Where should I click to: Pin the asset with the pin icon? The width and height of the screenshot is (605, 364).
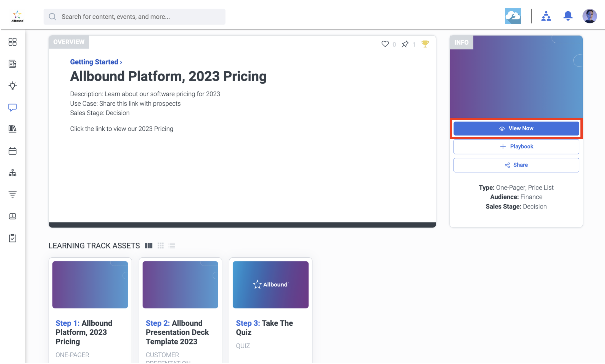pos(405,44)
